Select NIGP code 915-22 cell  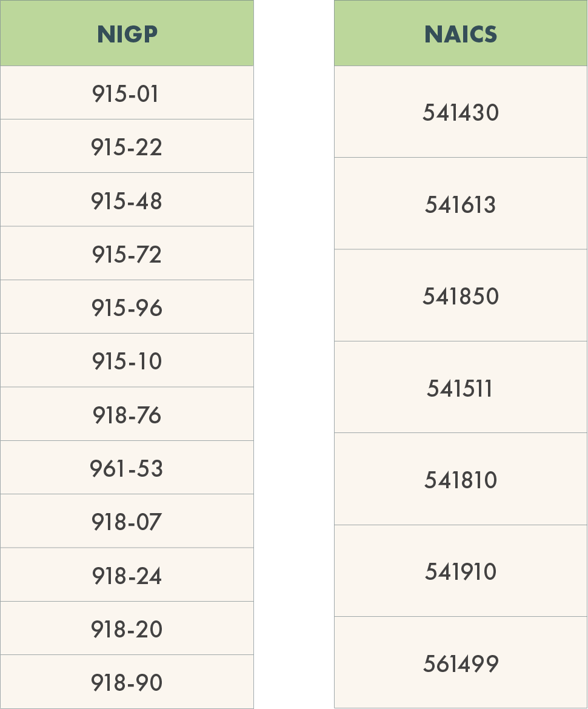pos(127,146)
